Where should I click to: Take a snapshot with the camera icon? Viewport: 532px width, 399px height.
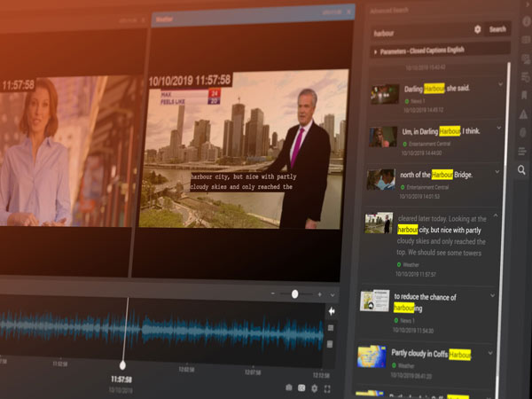coord(289,387)
